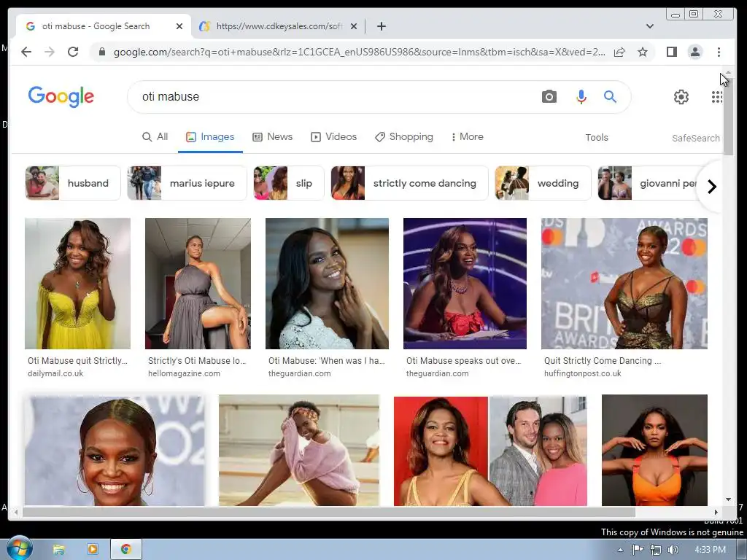The width and height of the screenshot is (747, 560).
Task: Open the Brit Awards huffingtonpost image
Action: [624, 284]
